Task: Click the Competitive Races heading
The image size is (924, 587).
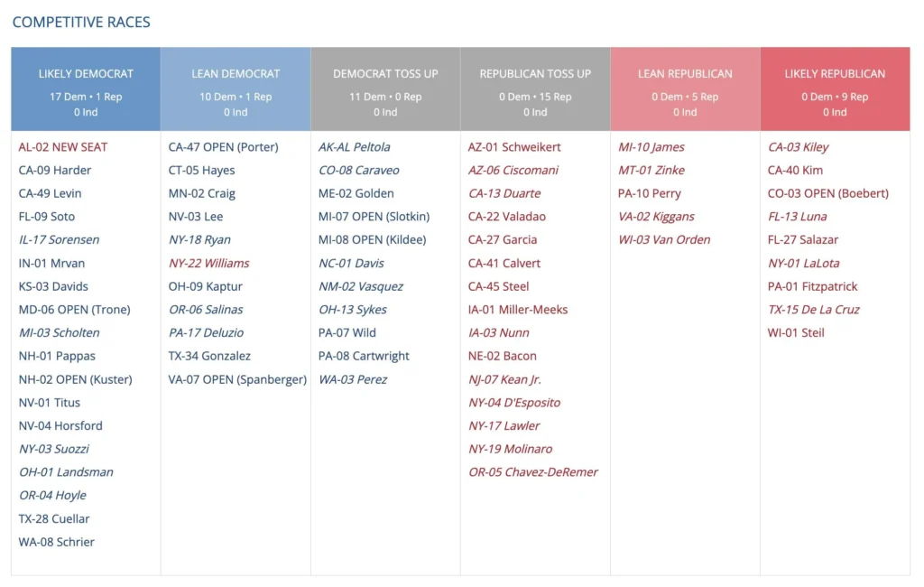Action: (81, 22)
